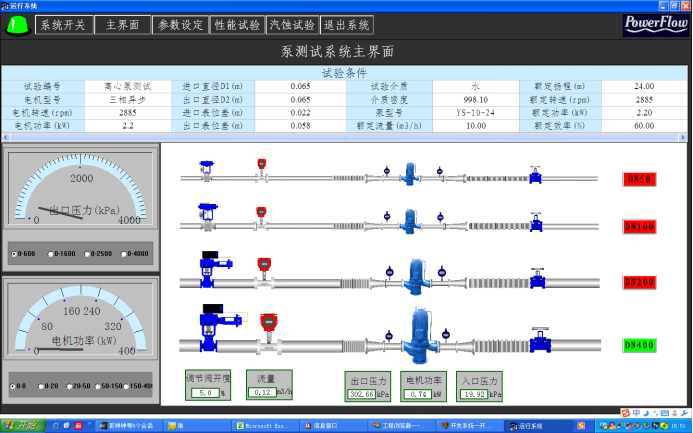Click the DN100 line control valve icon
The image size is (693, 433).
tap(208, 218)
